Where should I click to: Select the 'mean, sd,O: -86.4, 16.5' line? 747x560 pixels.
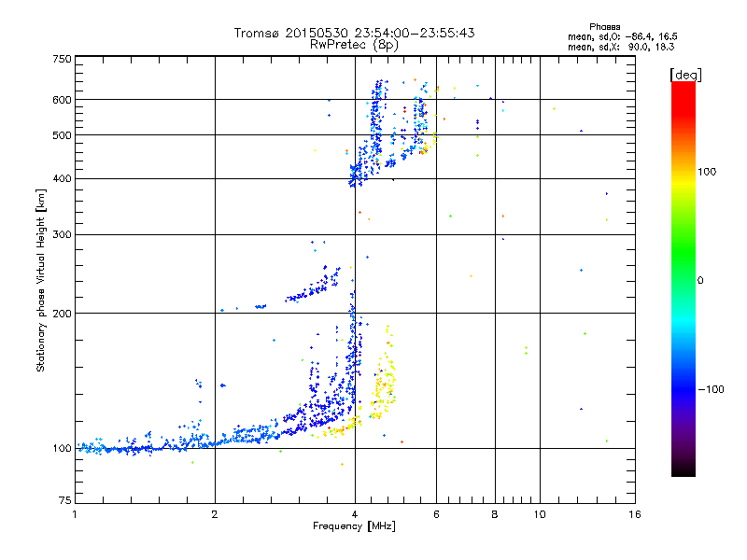622,36
